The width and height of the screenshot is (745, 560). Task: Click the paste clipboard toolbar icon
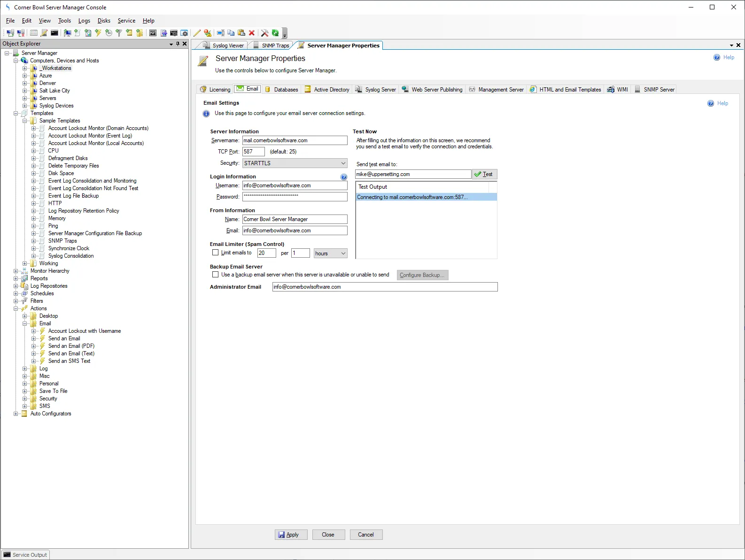241,33
